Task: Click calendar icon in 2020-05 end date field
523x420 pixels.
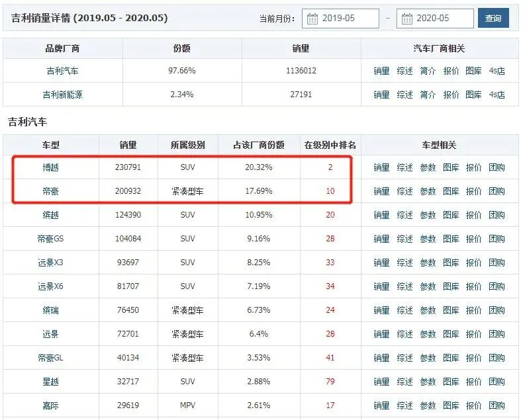Action: click(407, 19)
